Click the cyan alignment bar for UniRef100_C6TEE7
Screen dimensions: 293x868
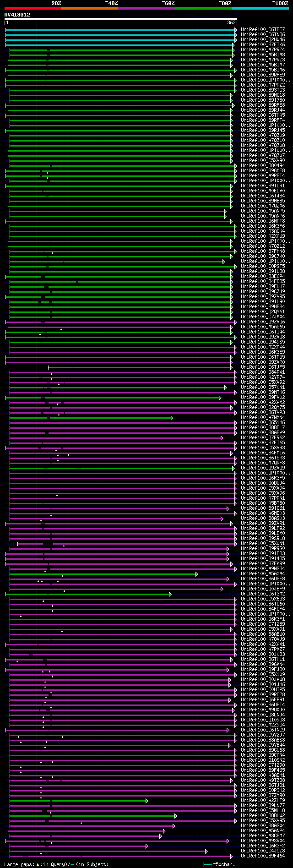click(121, 30)
